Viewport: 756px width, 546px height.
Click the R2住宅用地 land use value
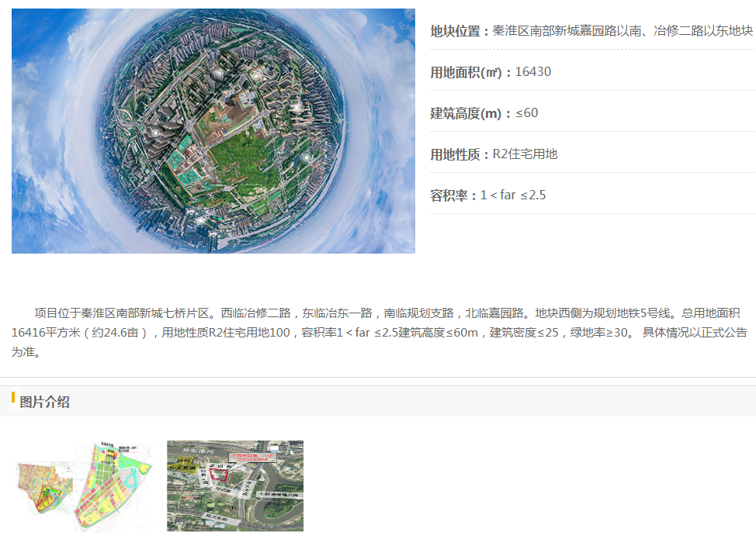coord(525,154)
